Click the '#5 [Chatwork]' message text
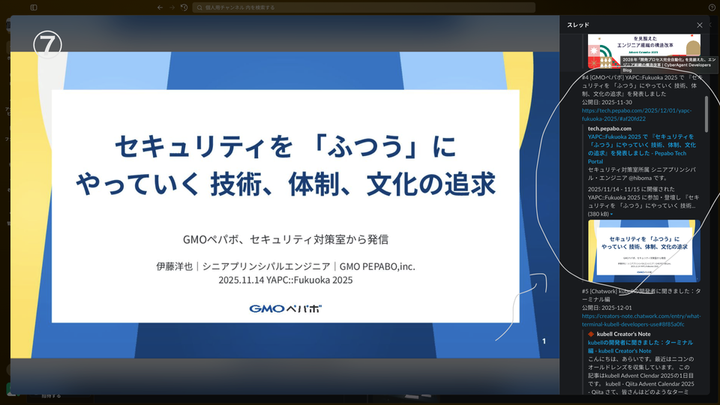This screenshot has height=405, width=720. coord(641,295)
